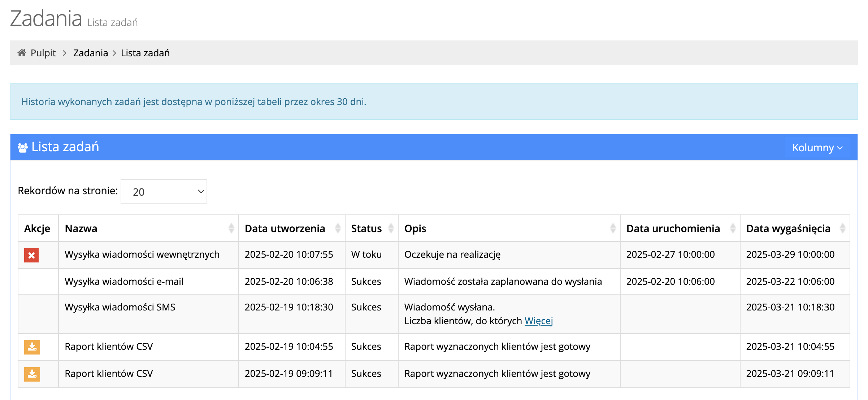Image resolution: width=868 pixels, height=400 pixels.
Task: Click the Opis header label
Action: (415, 229)
